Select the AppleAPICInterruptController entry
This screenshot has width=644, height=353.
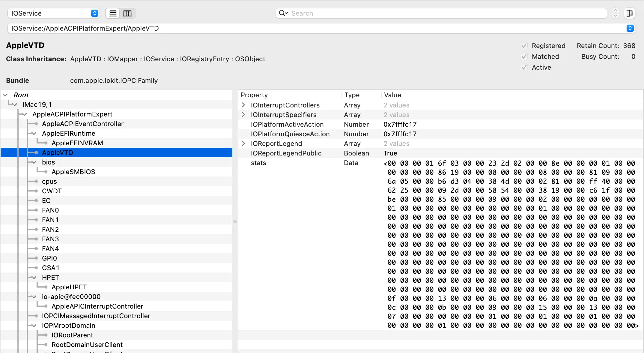(x=97, y=306)
